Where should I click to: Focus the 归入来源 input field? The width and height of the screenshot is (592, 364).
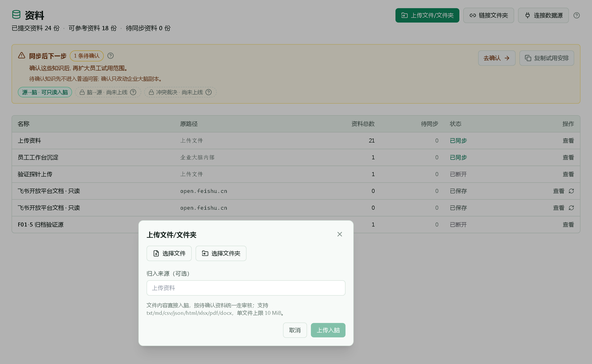(x=246, y=288)
